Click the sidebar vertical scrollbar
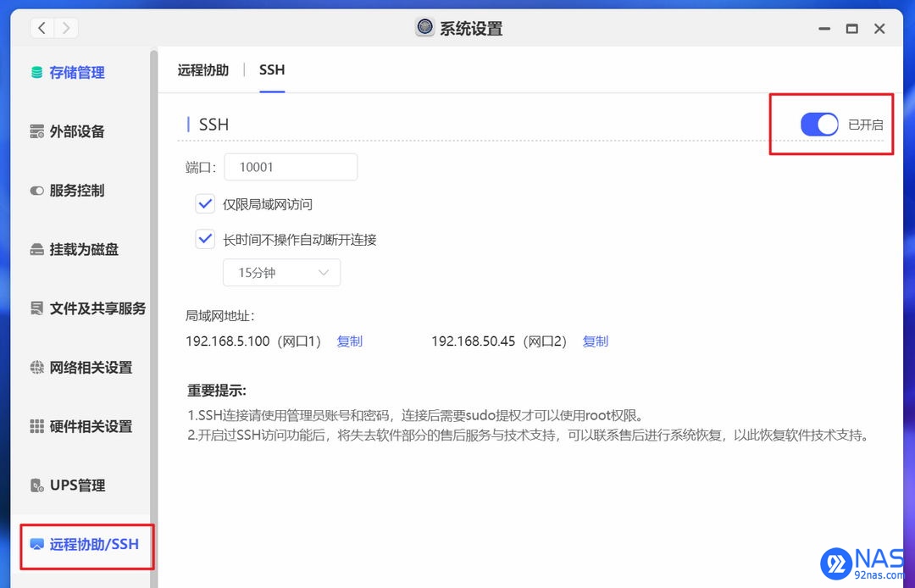The width and height of the screenshot is (915, 588). click(x=154, y=319)
